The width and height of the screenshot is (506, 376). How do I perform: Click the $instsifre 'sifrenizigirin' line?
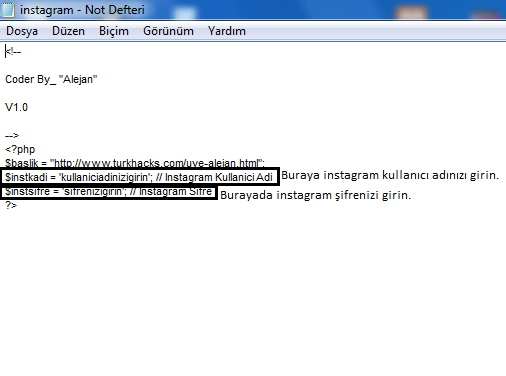109,192
